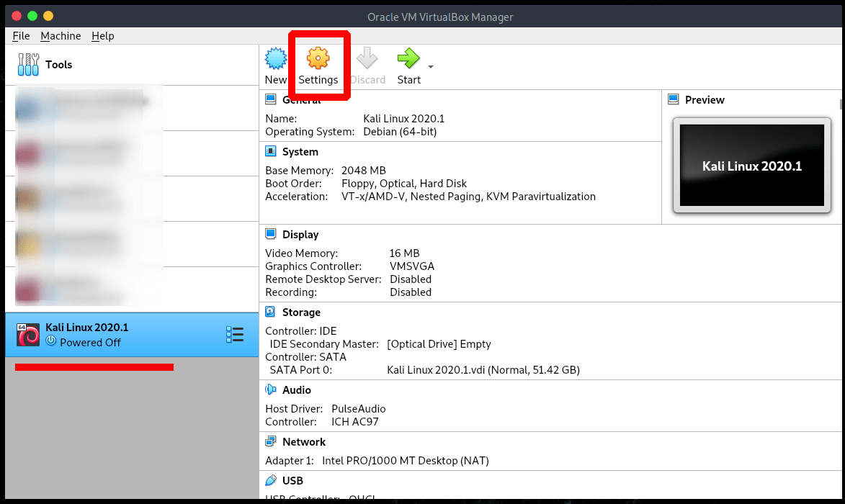Image resolution: width=845 pixels, height=504 pixels.
Task: Click the 'PulseAudio' host driver value
Action: click(358, 409)
